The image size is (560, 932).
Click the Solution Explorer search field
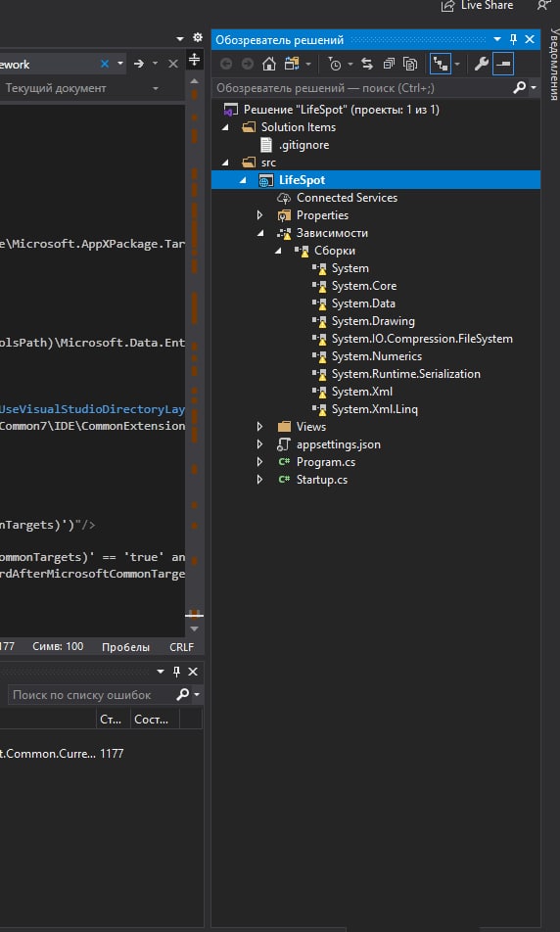[x=362, y=88]
